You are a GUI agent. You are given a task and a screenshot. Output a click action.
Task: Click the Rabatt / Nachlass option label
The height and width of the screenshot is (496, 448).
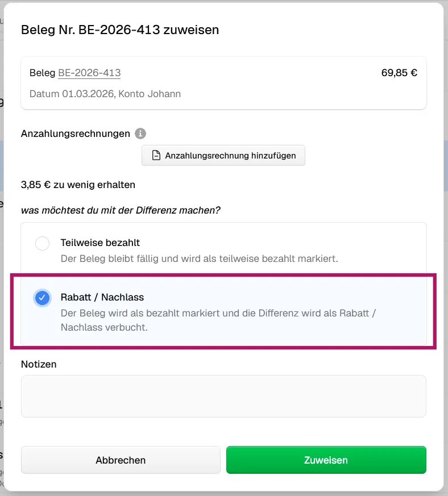point(102,297)
